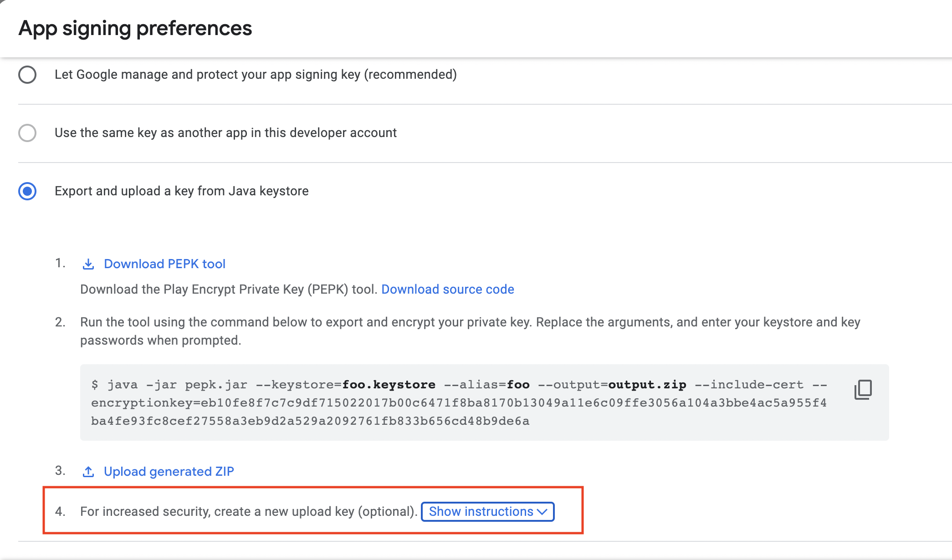Select Use the same key as another app

pyautogui.click(x=27, y=133)
